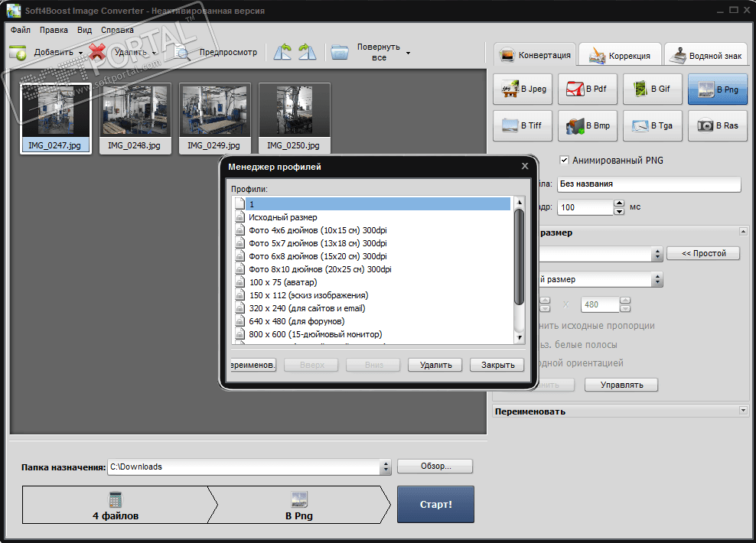
Task: Click the app logo icon in title bar
Action: pyautogui.click(x=14, y=10)
